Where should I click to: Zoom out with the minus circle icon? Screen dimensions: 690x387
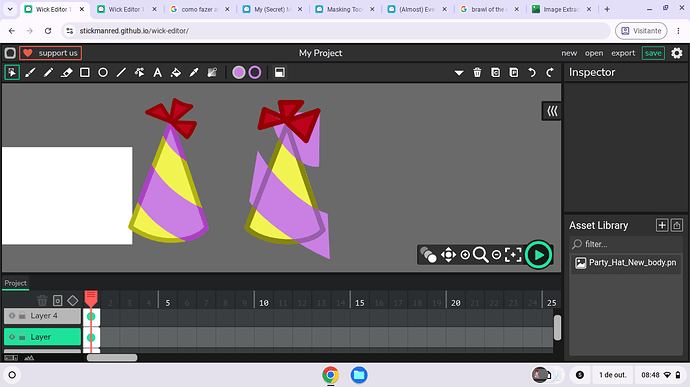496,254
